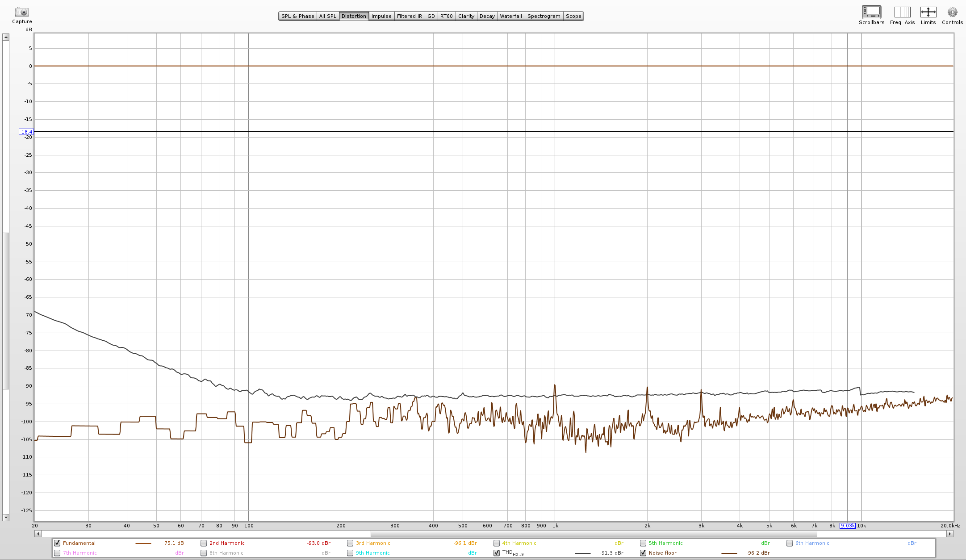Click the dB axis unit label

click(29, 29)
